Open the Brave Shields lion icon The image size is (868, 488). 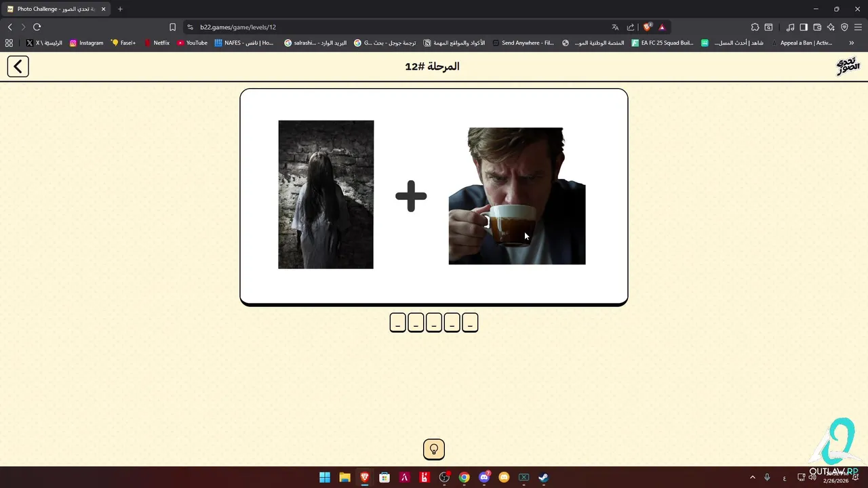click(x=647, y=27)
